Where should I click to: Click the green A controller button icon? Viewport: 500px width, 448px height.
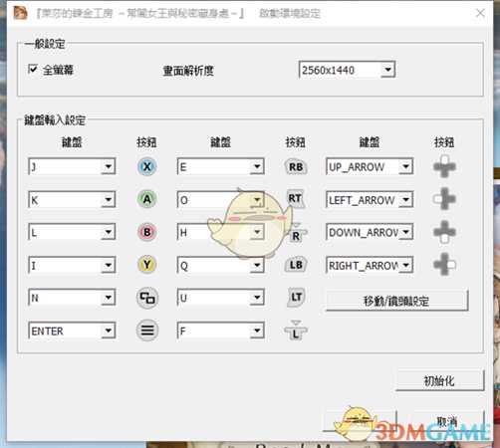[146, 199]
